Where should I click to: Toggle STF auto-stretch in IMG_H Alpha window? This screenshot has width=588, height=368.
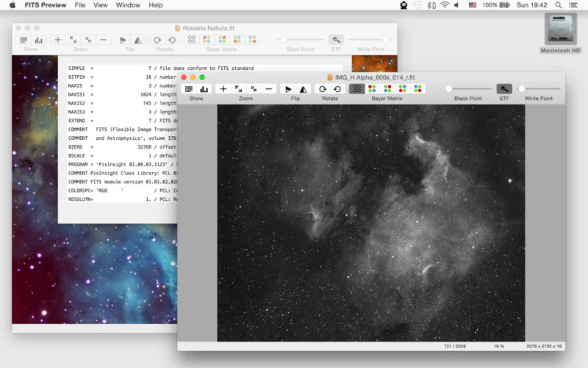point(504,89)
